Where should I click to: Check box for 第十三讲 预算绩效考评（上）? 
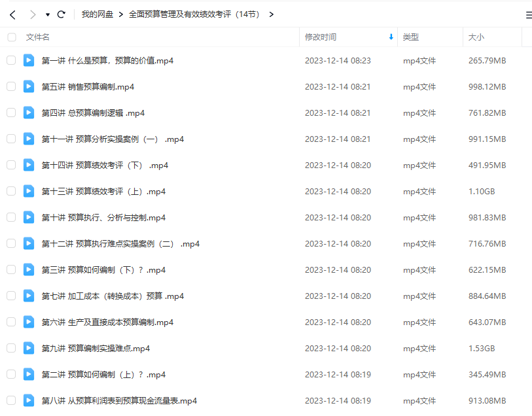11,191
